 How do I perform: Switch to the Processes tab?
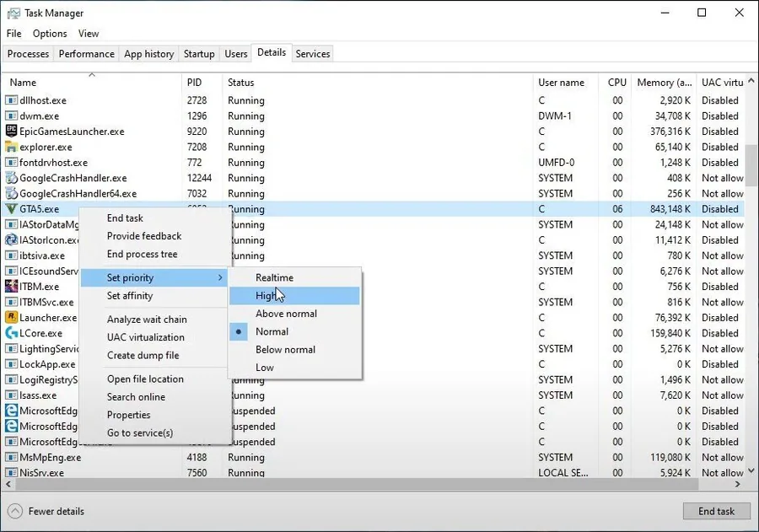point(28,54)
